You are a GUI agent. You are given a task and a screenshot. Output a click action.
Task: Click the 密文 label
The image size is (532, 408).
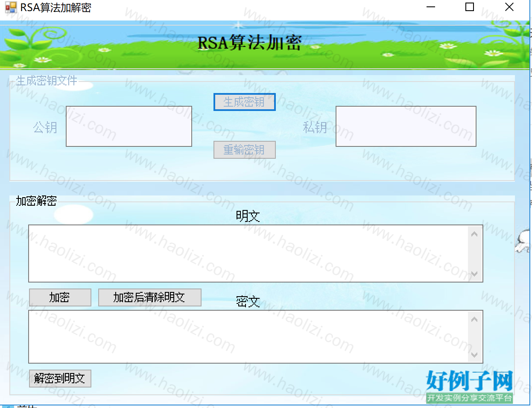tap(248, 302)
